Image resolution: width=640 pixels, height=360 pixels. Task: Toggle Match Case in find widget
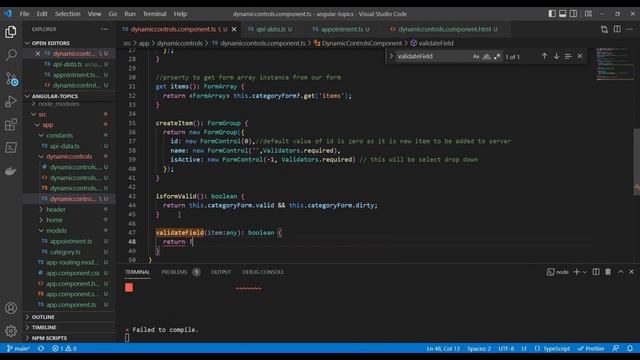476,57
